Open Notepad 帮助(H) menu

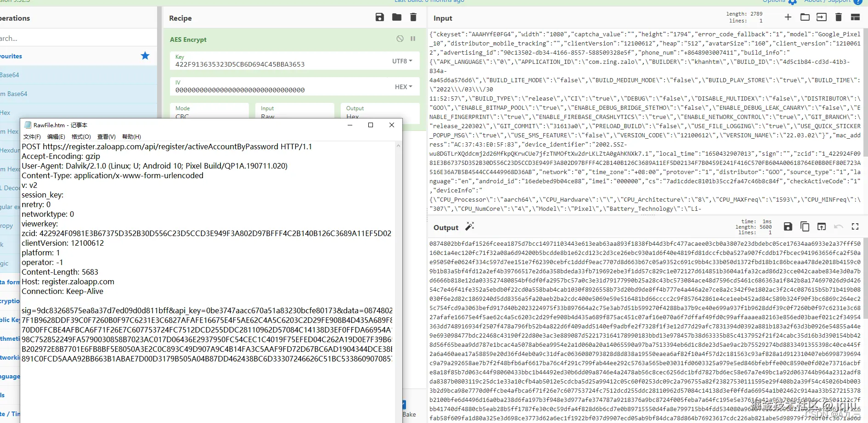click(x=131, y=137)
